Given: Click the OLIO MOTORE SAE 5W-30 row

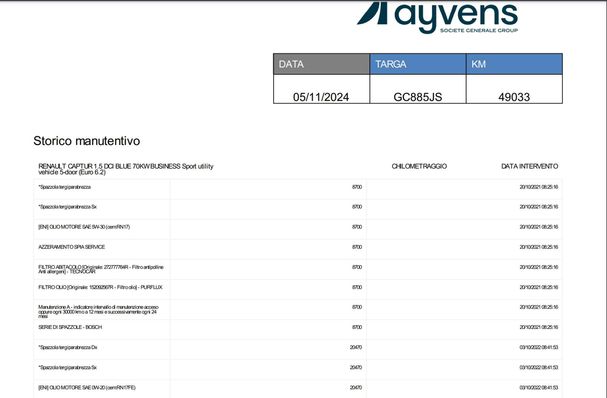Looking at the screenshot, I should coord(298,227).
